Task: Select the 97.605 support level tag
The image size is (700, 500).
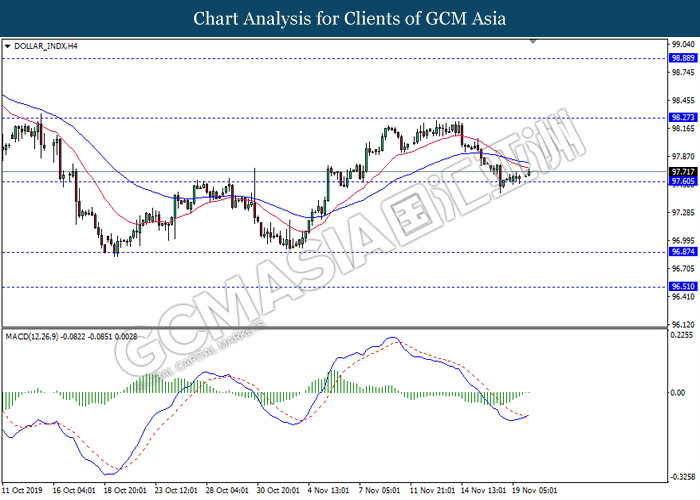Action: click(682, 181)
